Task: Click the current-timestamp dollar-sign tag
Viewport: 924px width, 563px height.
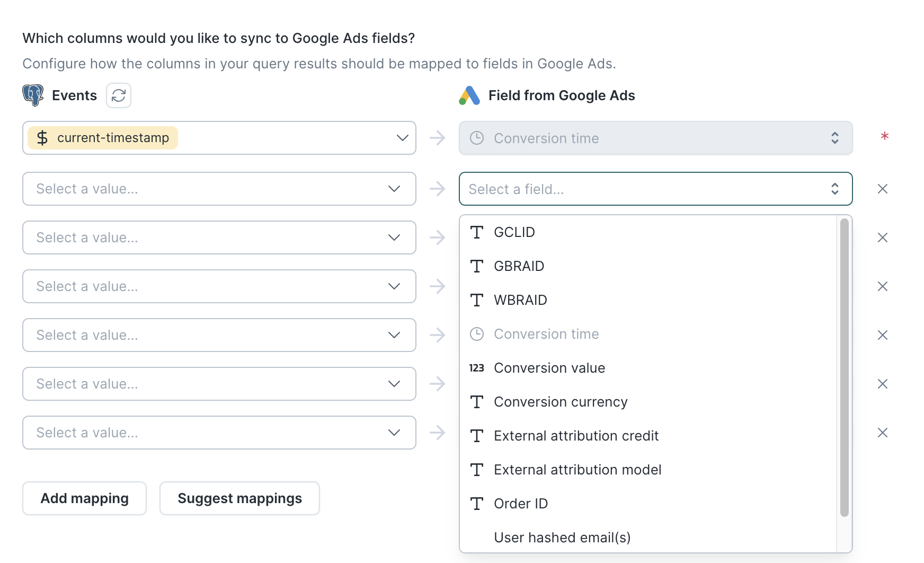Action: pyautogui.click(x=103, y=138)
